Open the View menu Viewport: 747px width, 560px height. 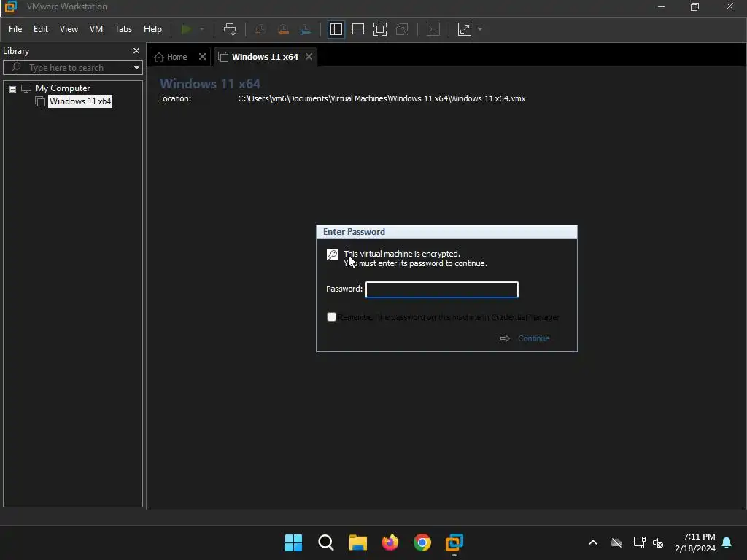click(x=69, y=29)
